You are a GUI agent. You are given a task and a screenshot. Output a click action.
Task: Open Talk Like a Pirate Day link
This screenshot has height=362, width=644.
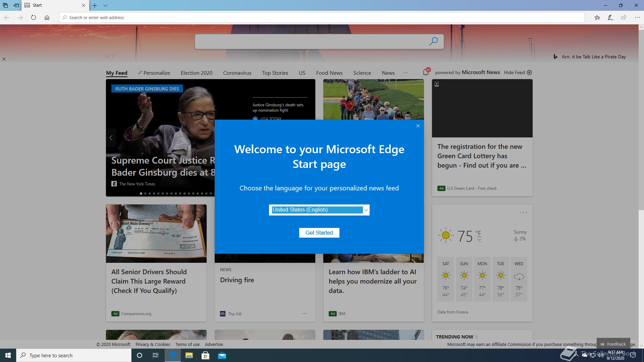pyautogui.click(x=594, y=57)
